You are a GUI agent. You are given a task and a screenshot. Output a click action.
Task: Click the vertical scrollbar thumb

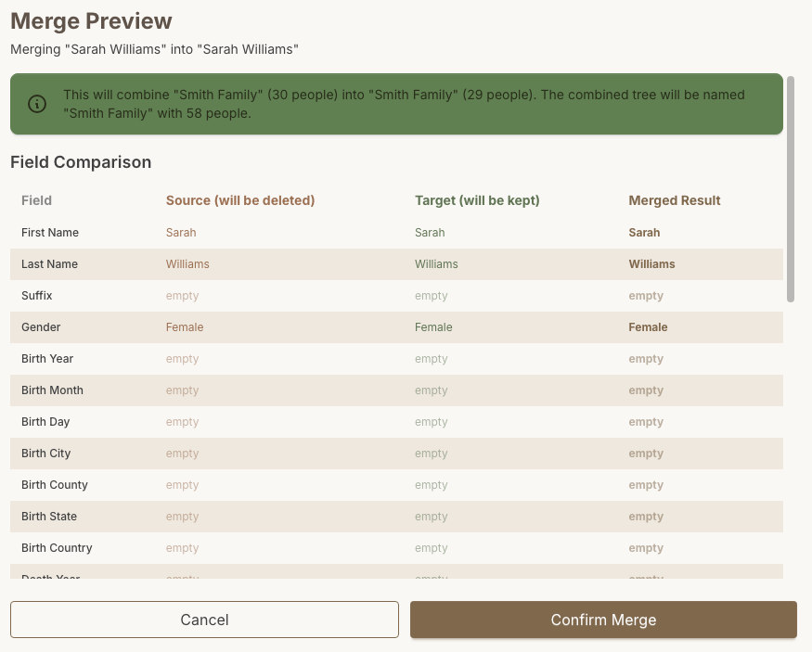(x=791, y=188)
